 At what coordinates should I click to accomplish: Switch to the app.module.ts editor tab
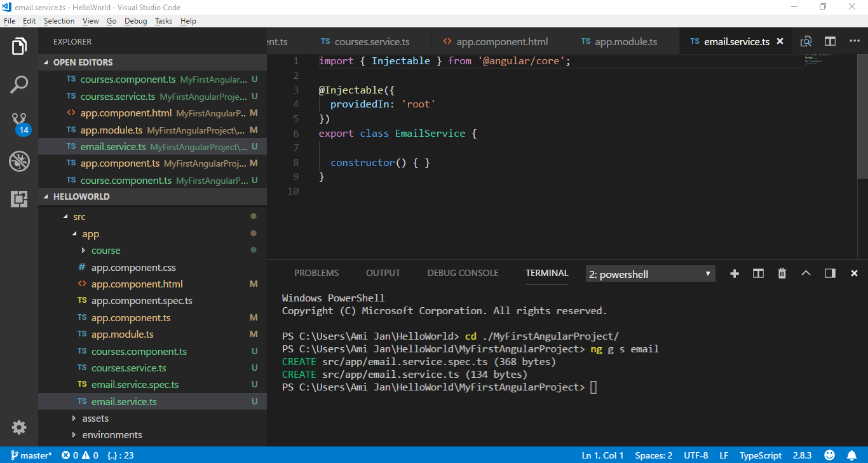click(x=625, y=41)
